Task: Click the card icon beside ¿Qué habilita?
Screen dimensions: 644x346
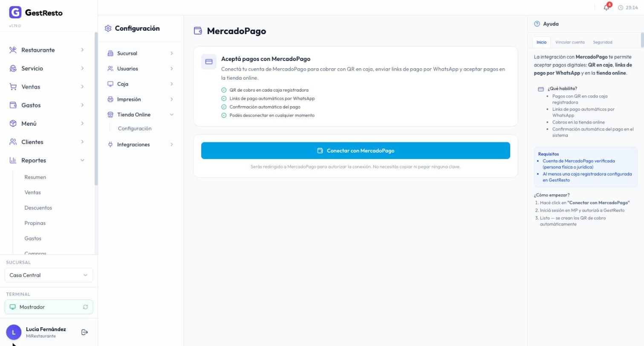Action: pyautogui.click(x=541, y=89)
